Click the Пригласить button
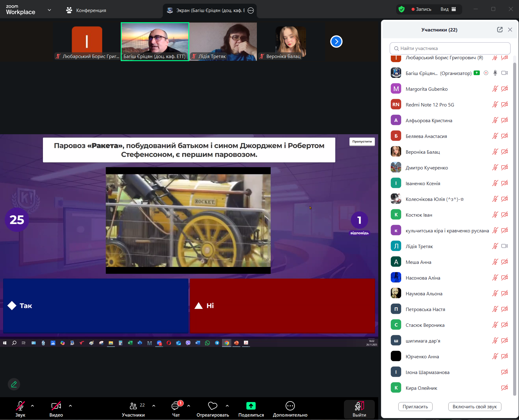Viewport: 519px width, 420px height. click(x=415, y=406)
